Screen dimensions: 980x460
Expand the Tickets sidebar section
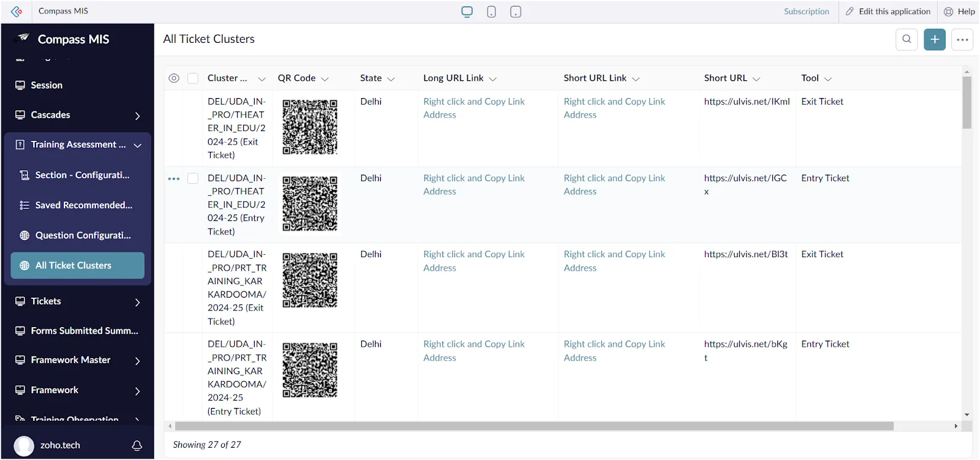click(x=138, y=302)
